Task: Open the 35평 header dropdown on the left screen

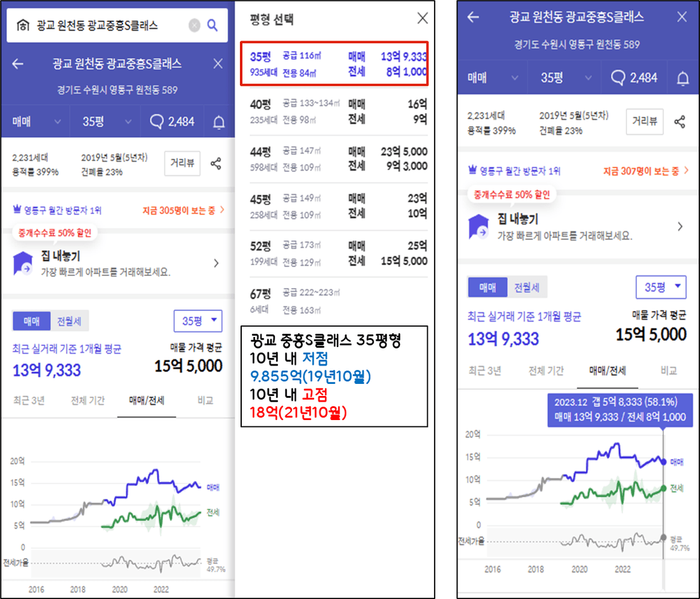Action: pyautogui.click(x=105, y=121)
